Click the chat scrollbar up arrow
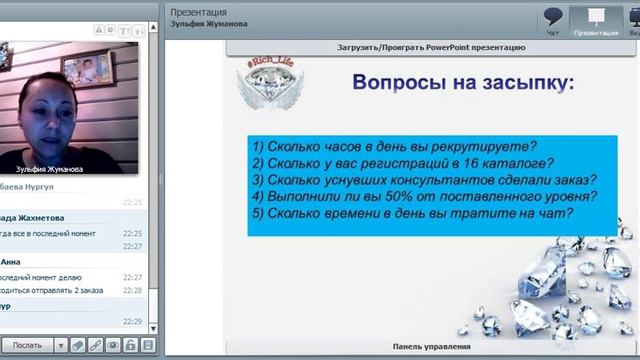This screenshot has height=360, width=640. (153, 27)
